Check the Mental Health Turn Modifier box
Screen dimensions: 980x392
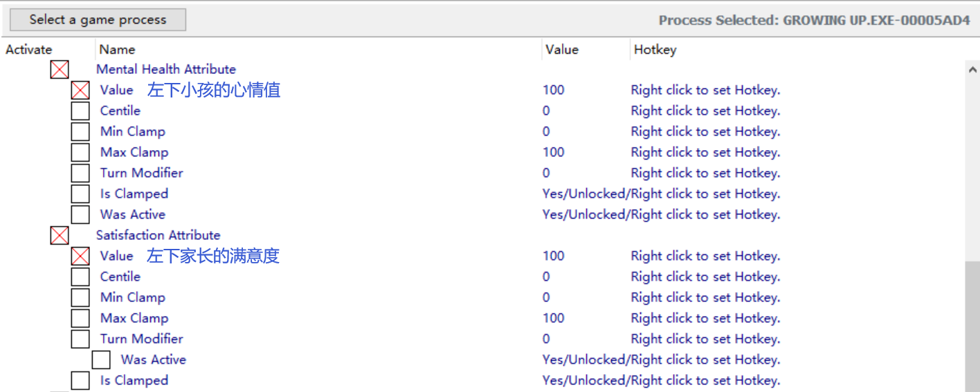[80, 173]
